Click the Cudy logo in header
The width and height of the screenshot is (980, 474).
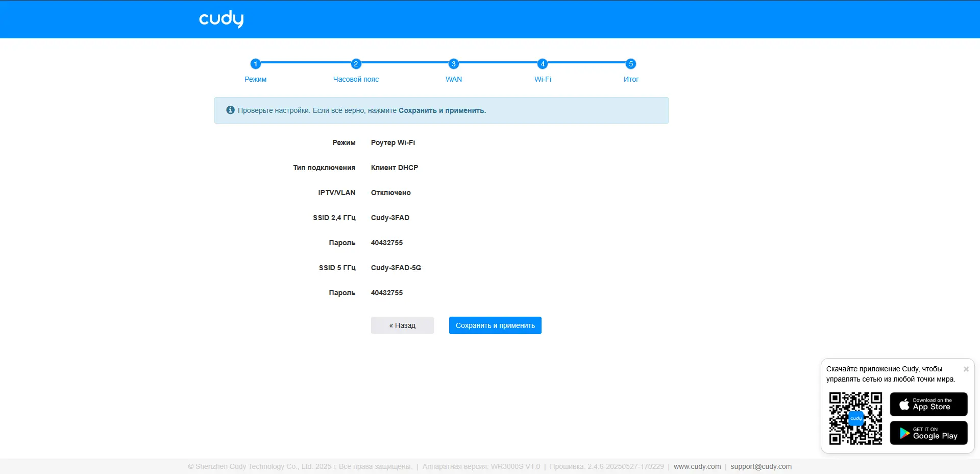click(221, 19)
